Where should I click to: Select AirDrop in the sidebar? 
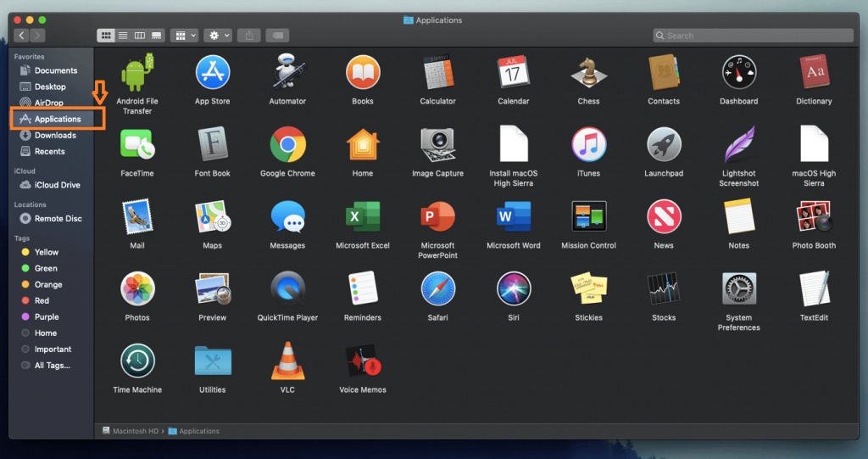(x=48, y=103)
